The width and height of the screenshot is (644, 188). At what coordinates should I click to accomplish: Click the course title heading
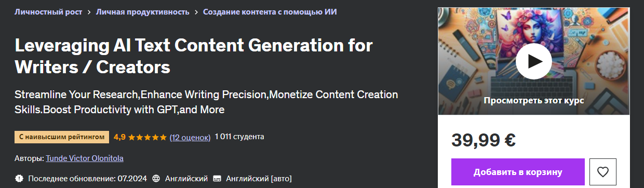(x=194, y=56)
